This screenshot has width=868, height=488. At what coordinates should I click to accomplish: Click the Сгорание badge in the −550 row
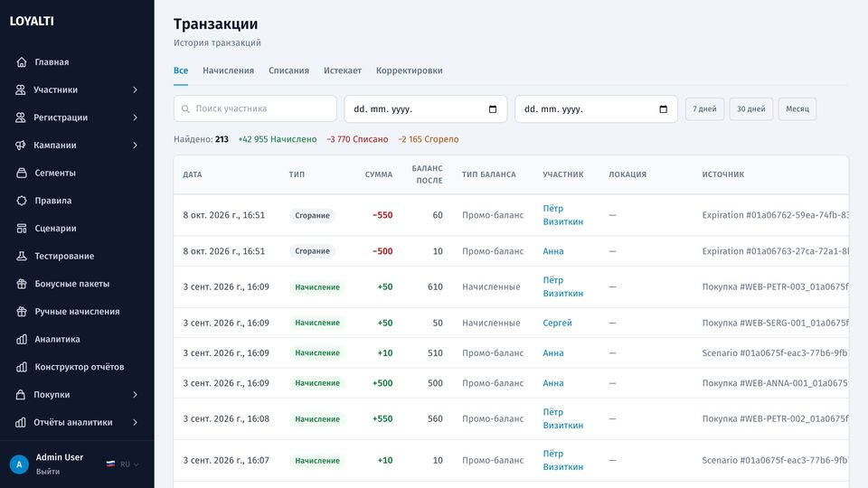coord(312,215)
